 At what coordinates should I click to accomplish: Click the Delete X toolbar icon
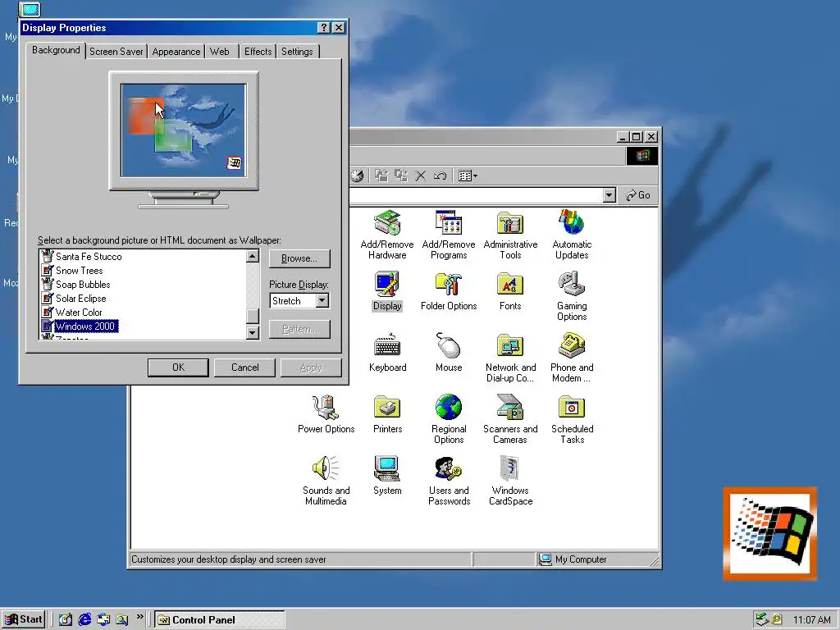tap(421, 176)
